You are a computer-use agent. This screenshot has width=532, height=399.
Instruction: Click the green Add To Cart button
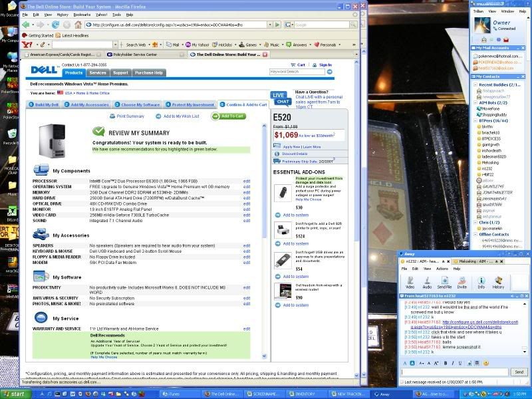pyautogui.click(x=228, y=116)
